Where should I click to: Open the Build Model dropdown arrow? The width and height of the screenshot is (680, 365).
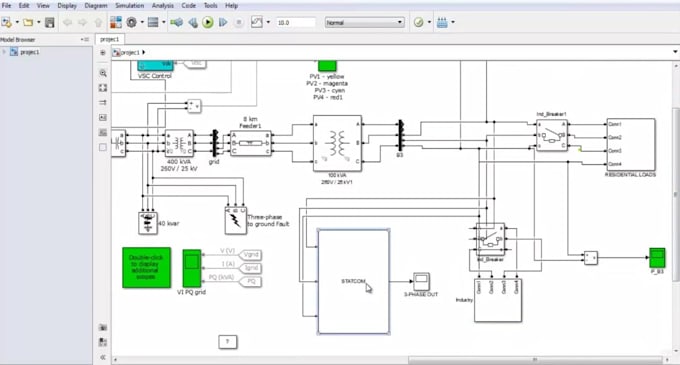(x=453, y=23)
